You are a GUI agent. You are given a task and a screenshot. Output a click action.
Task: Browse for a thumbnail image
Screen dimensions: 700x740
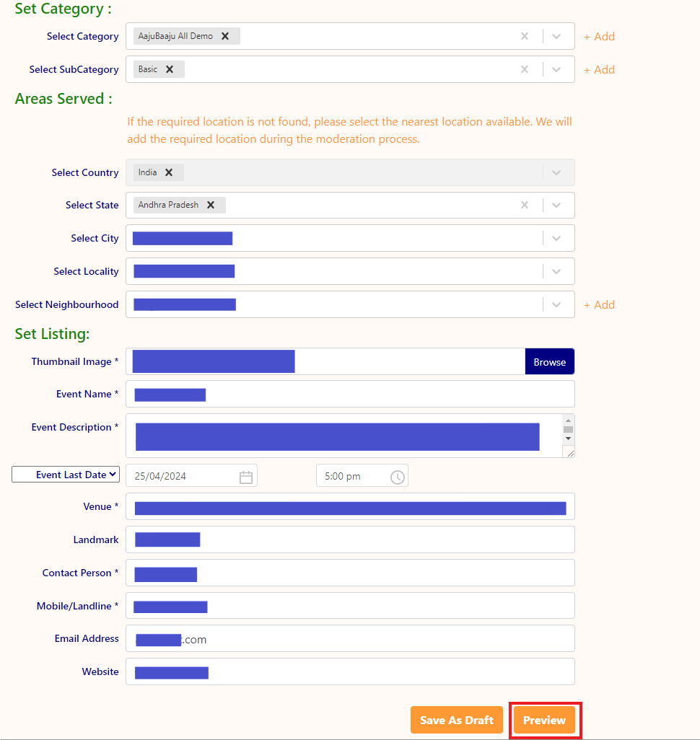[x=549, y=362]
